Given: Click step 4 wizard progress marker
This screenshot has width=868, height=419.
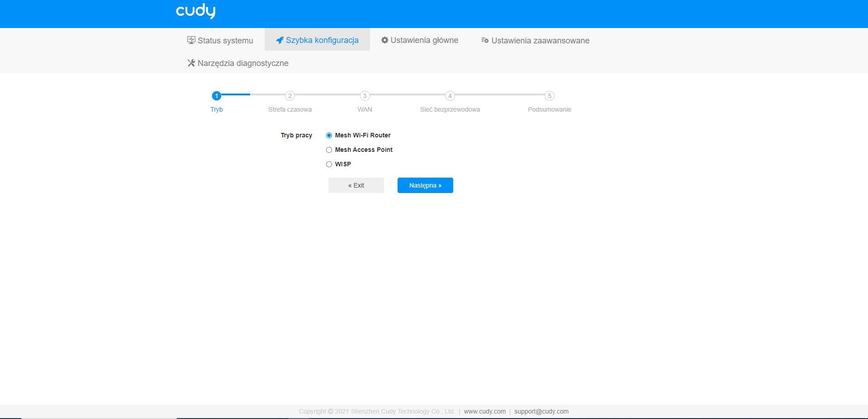Looking at the screenshot, I should click(450, 96).
